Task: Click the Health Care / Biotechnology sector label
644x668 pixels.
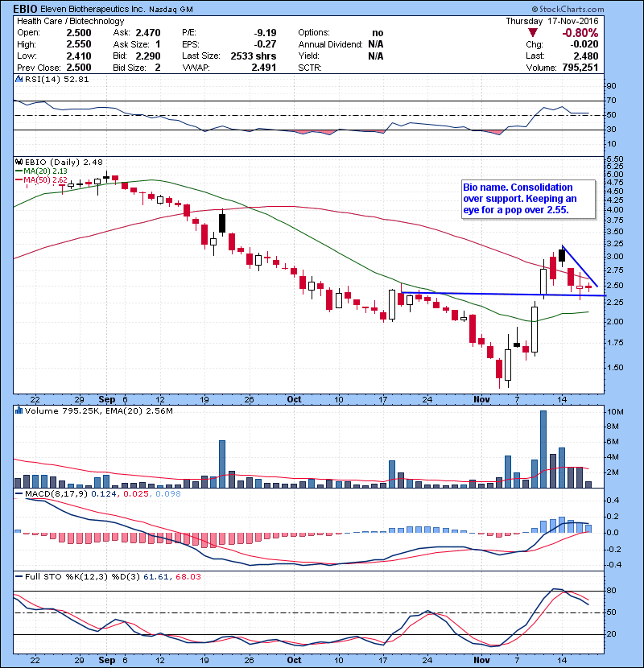Action: [70, 21]
